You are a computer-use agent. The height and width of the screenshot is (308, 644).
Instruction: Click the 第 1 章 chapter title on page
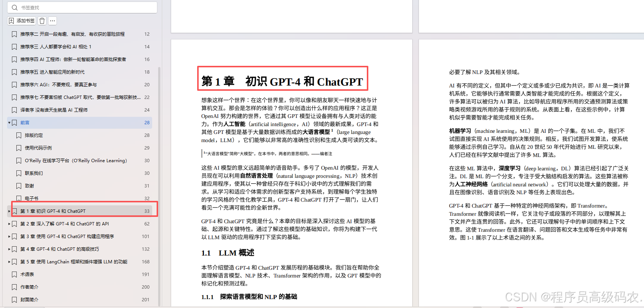pyautogui.click(x=282, y=81)
